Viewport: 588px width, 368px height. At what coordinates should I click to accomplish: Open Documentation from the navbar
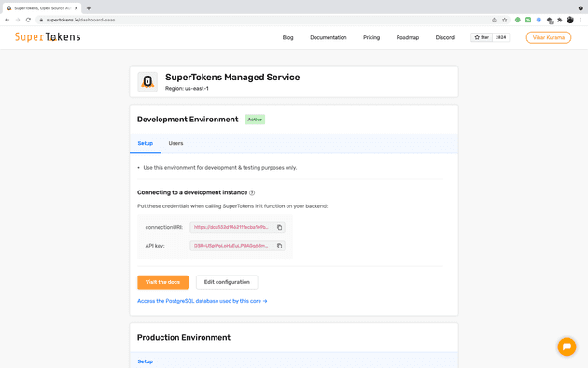tap(329, 38)
